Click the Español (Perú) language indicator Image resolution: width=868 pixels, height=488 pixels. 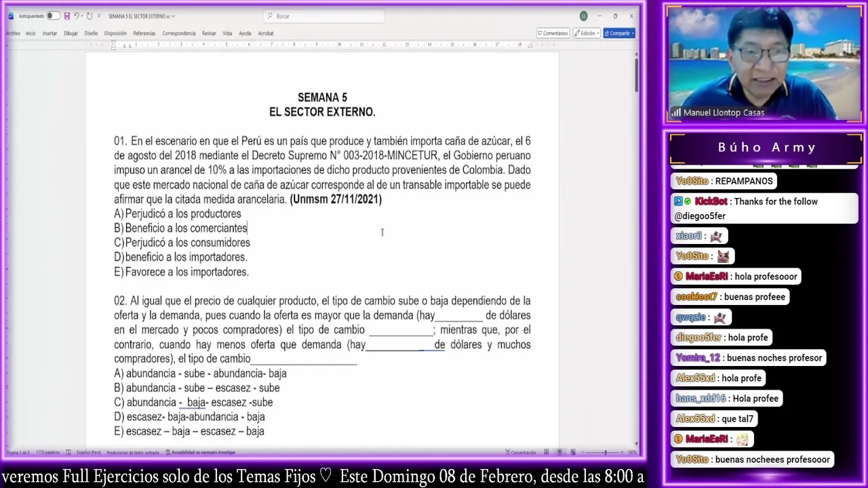(88, 452)
